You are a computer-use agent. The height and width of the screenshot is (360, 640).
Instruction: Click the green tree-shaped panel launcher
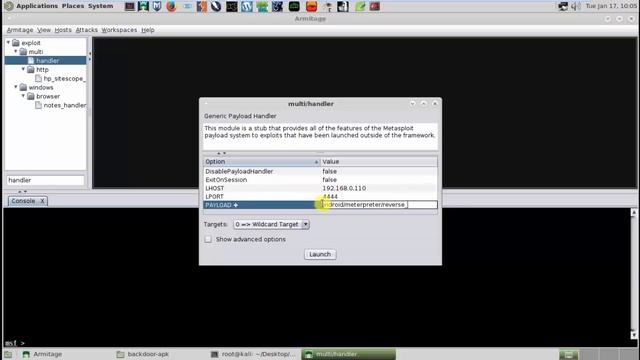(x=262, y=6)
